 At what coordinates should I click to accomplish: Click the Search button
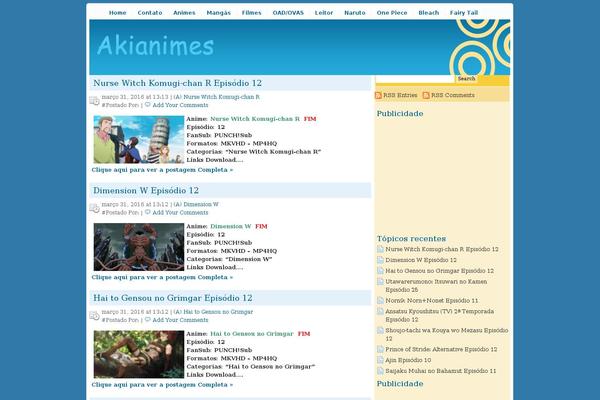pos(466,78)
